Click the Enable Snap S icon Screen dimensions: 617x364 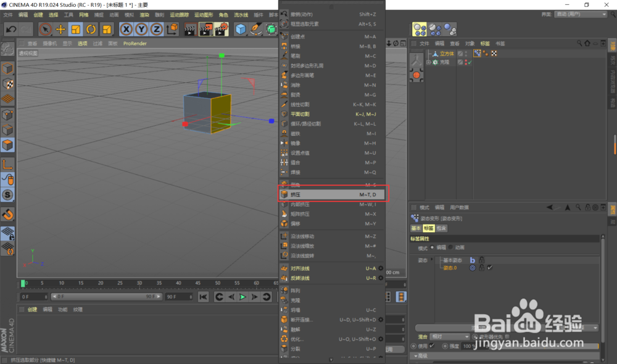point(7,195)
